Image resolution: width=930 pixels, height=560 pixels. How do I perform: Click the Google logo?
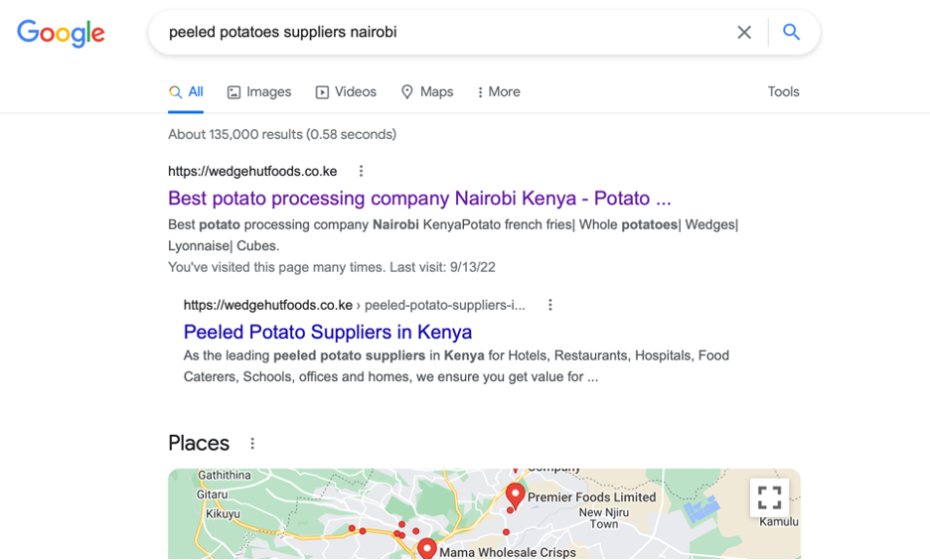61,33
